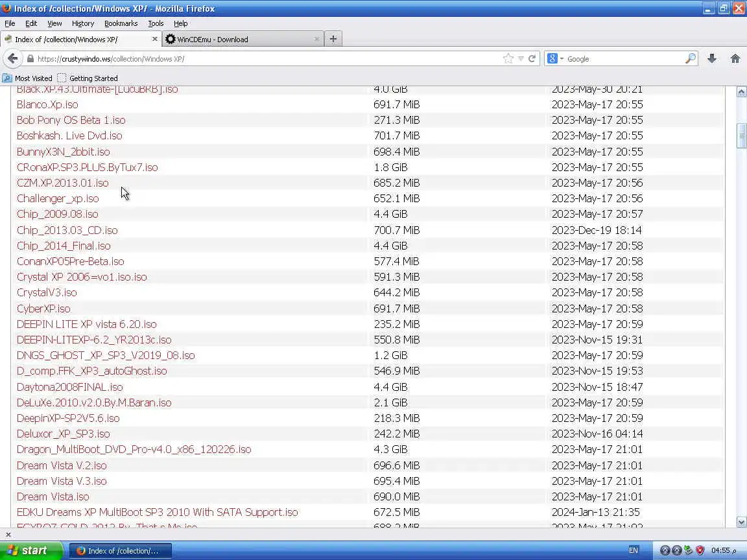
Task: Go to the home page icon
Action: 735,58
